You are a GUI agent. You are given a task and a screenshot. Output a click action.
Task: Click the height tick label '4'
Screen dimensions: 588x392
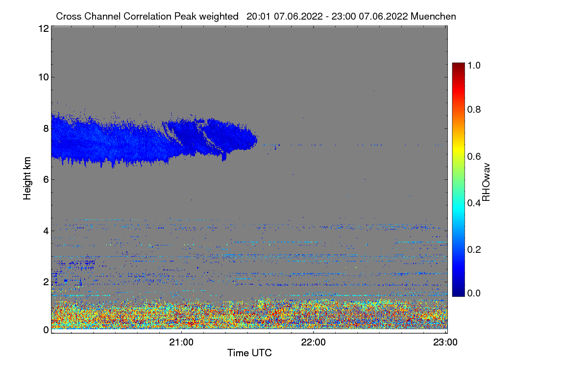[x=45, y=230]
